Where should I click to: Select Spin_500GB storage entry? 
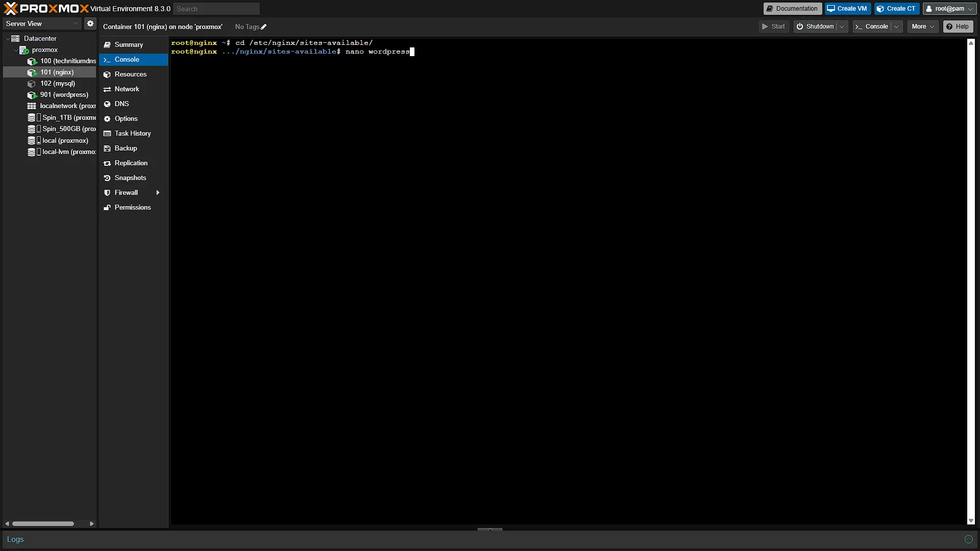(x=62, y=129)
